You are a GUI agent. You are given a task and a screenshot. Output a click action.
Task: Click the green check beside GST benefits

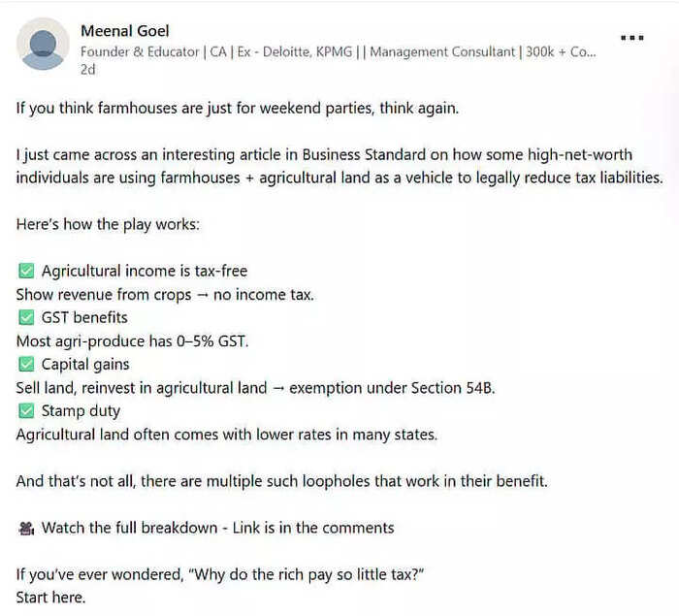[x=26, y=317]
